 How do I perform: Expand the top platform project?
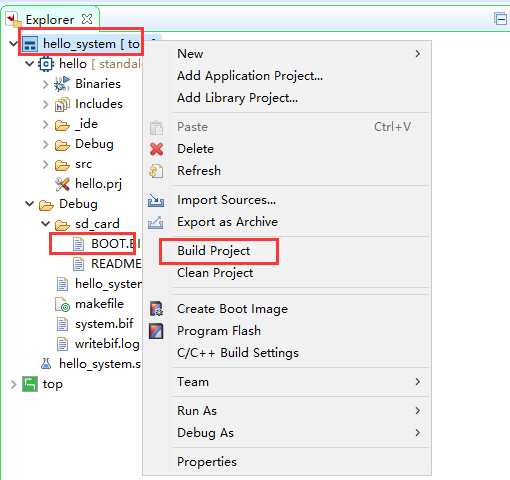13,384
